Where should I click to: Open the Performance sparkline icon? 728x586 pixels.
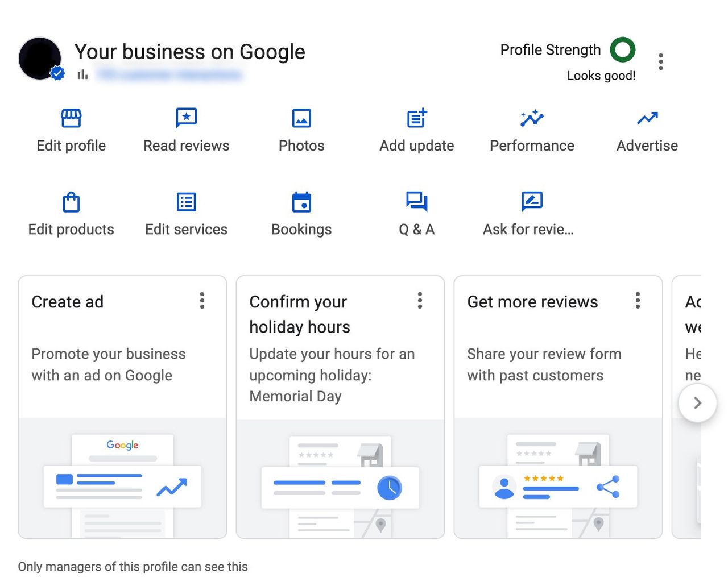tap(532, 118)
